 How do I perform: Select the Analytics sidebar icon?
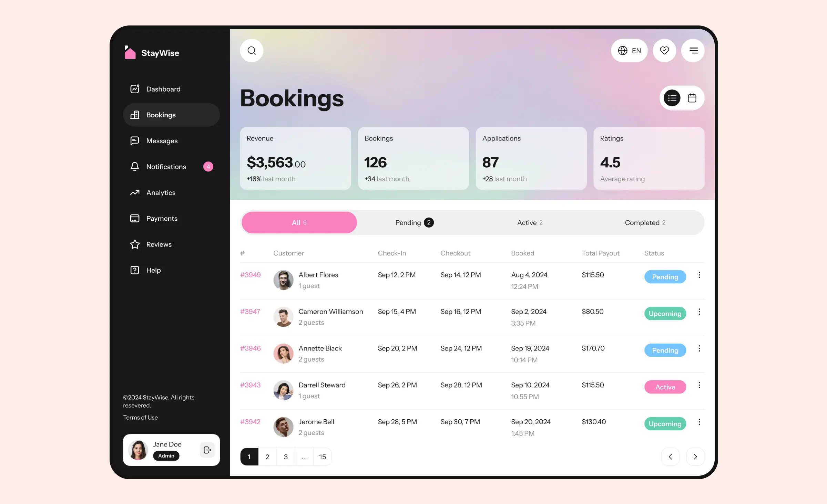click(134, 192)
